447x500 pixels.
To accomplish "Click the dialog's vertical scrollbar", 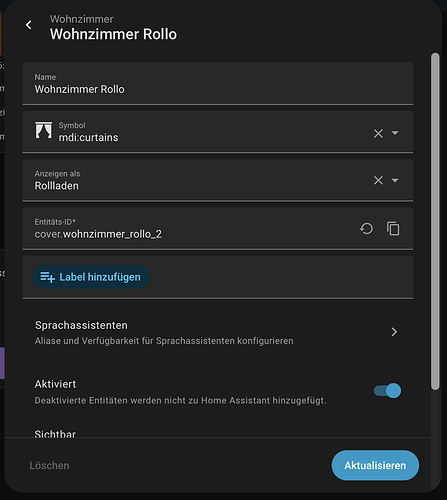I will tap(435, 221).
